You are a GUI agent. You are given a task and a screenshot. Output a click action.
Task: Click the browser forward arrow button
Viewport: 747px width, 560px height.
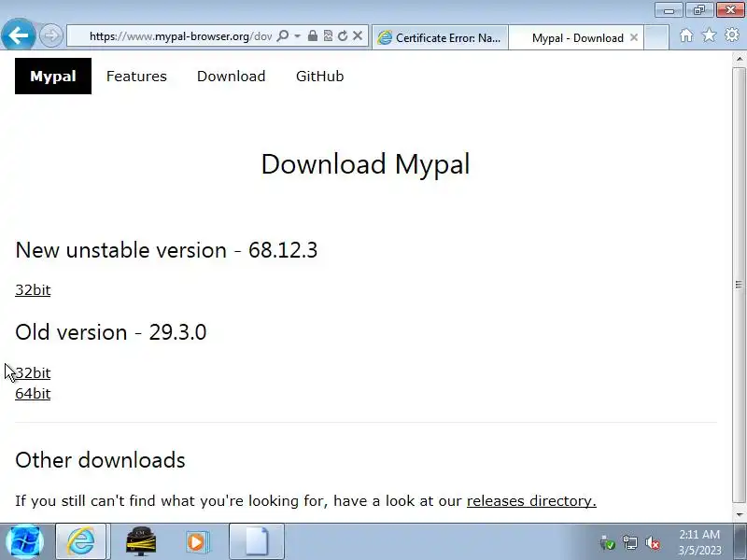(50, 35)
